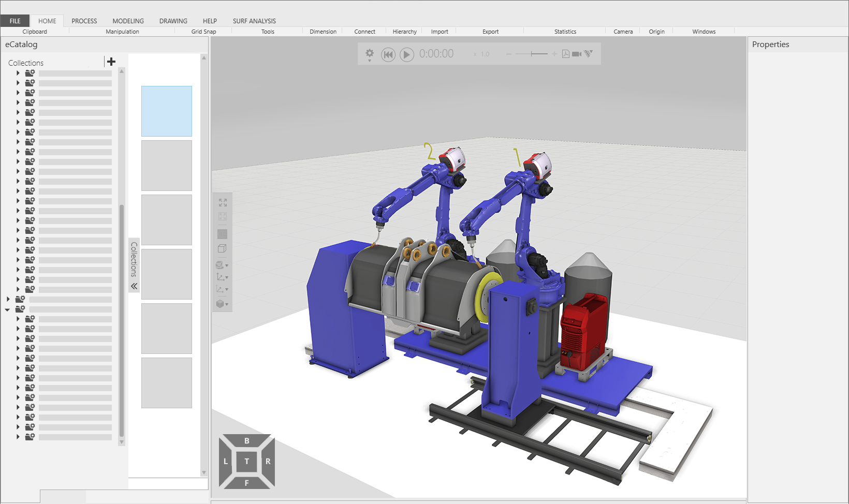The height and width of the screenshot is (504, 849).
Task: Click the plus icon beside the speed slider
Action: point(554,54)
